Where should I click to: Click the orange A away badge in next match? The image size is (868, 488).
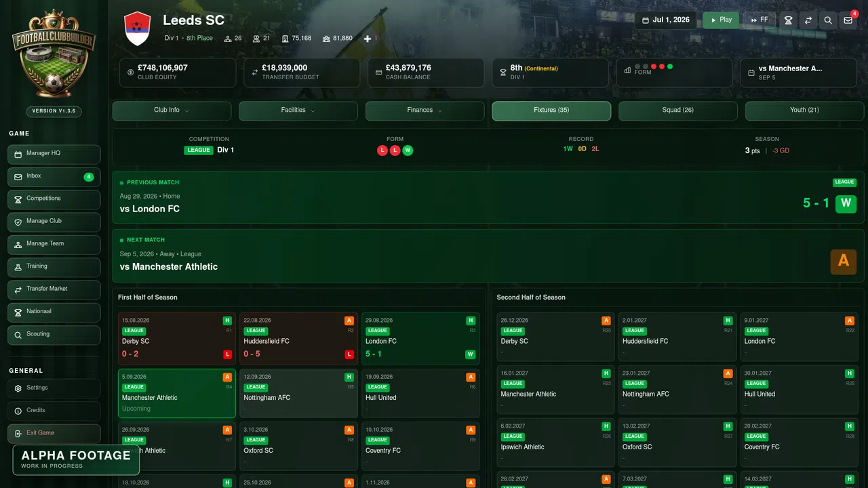(844, 262)
